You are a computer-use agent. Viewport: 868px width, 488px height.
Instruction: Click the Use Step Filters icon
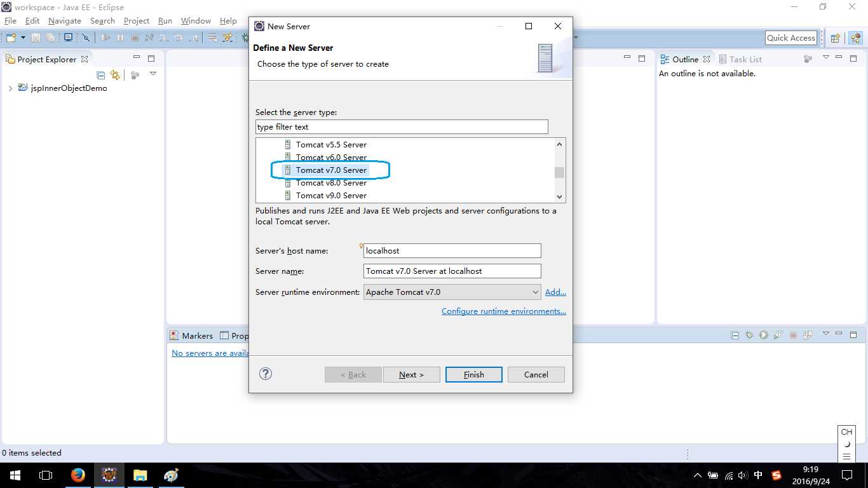coord(227,38)
